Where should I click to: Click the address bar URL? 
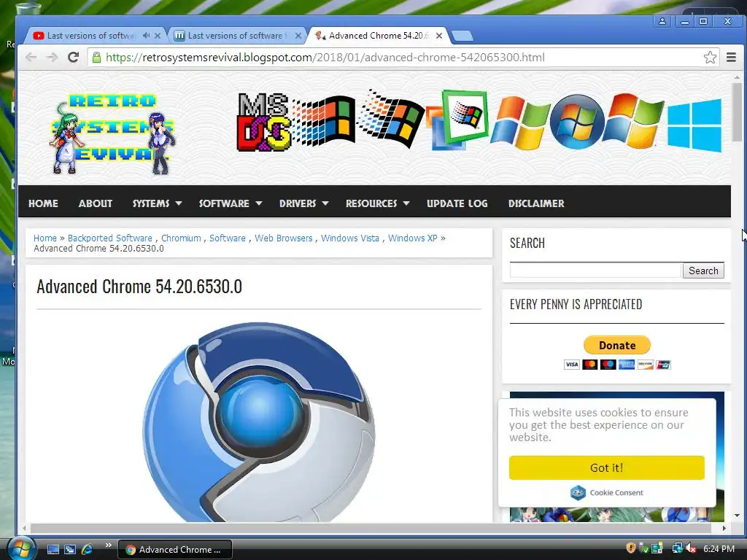coord(325,58)
